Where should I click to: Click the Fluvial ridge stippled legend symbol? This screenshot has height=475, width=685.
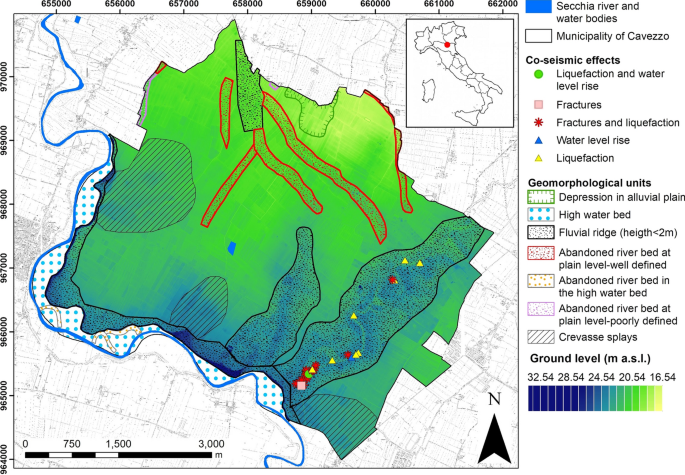click(541, 232)
